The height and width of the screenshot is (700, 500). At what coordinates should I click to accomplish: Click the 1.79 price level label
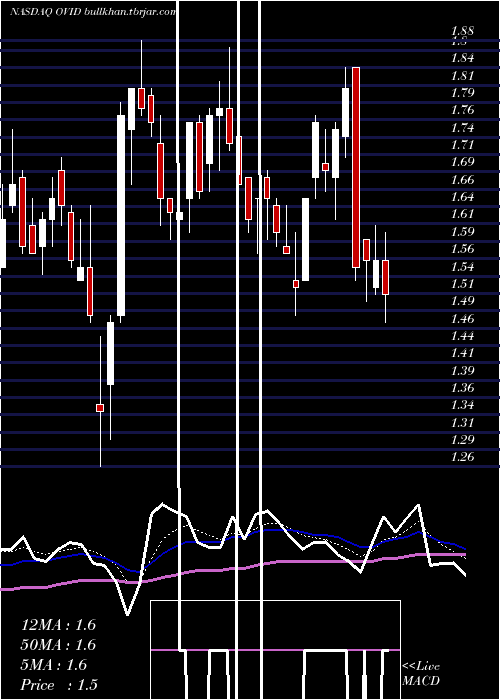[462, 93]
